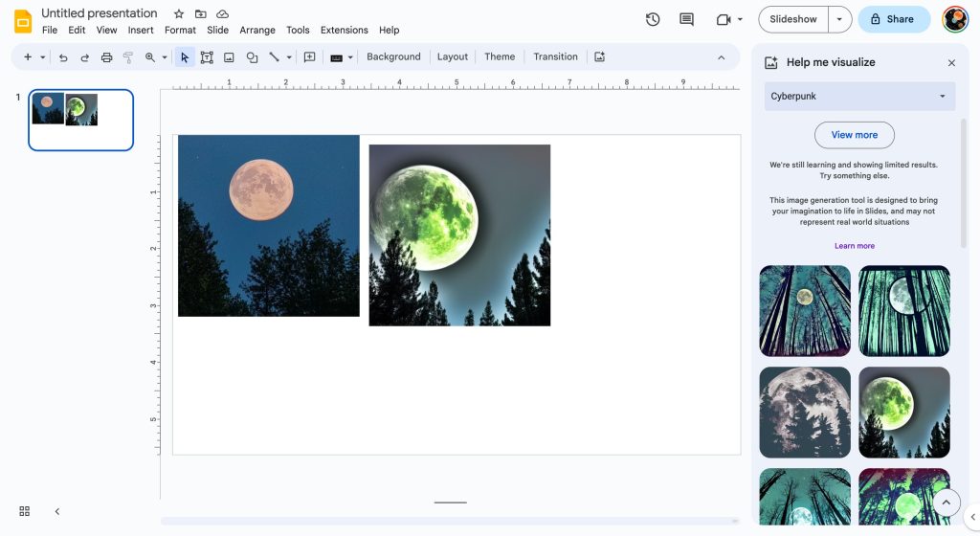
Task: Select the Text box tool
Action: coord(207,57)
